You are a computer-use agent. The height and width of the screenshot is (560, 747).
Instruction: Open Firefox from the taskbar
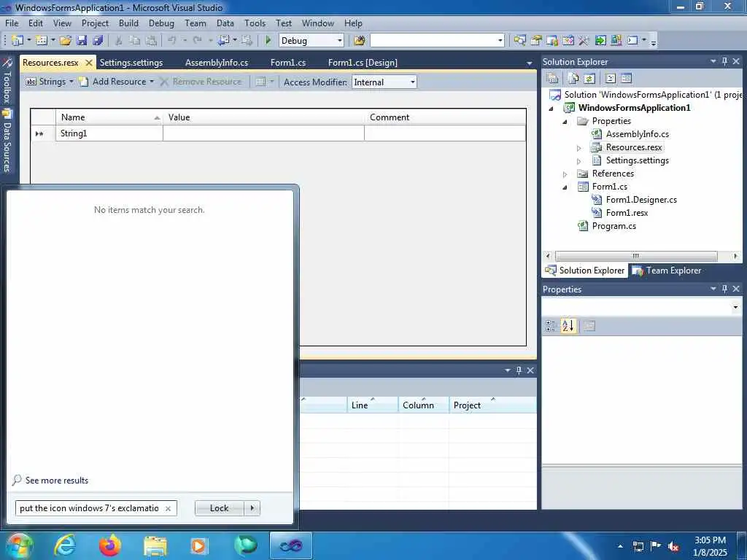coord(110,545)
